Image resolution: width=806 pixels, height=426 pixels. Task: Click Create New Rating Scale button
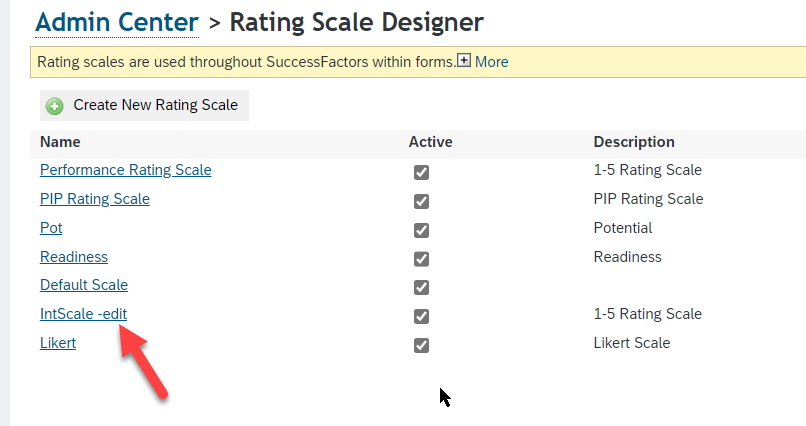[x=144, y=105]
